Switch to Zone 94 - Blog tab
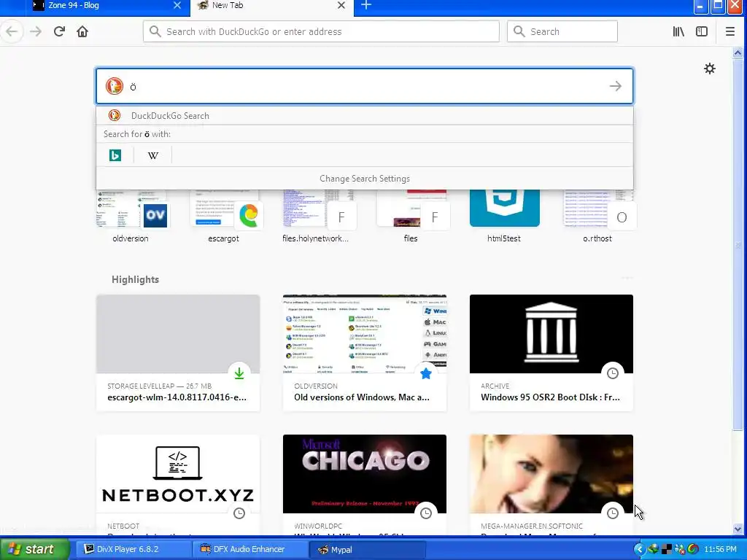This screenshot has width=747, height=560. pyautogui.click(x=100, y=6)
